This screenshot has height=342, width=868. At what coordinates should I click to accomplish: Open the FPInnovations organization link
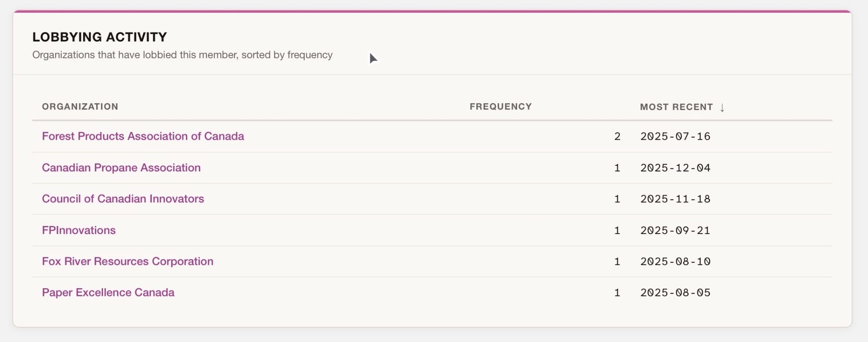click(79, 230)
